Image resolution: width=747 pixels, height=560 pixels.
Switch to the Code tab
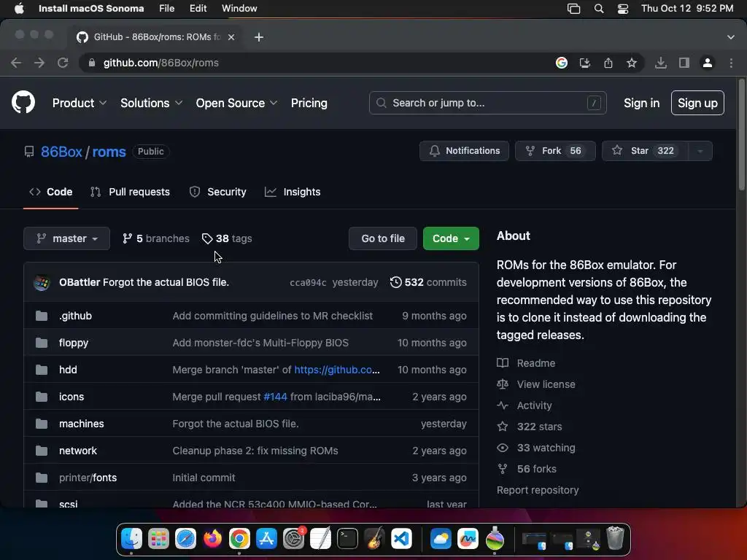click(50, 192)
